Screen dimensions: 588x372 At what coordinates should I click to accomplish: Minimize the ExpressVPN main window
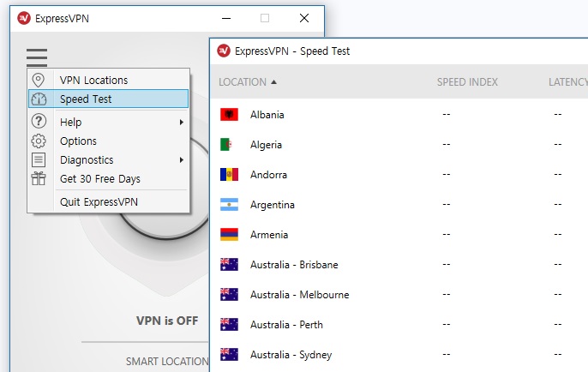click(226, 18)
